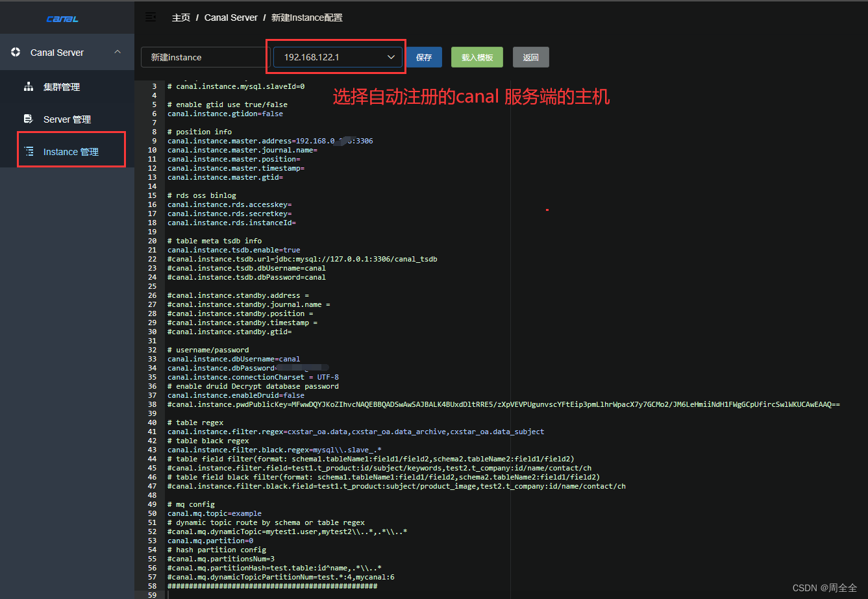Click canal.instance.master.journal.name= line

[242, 150]
